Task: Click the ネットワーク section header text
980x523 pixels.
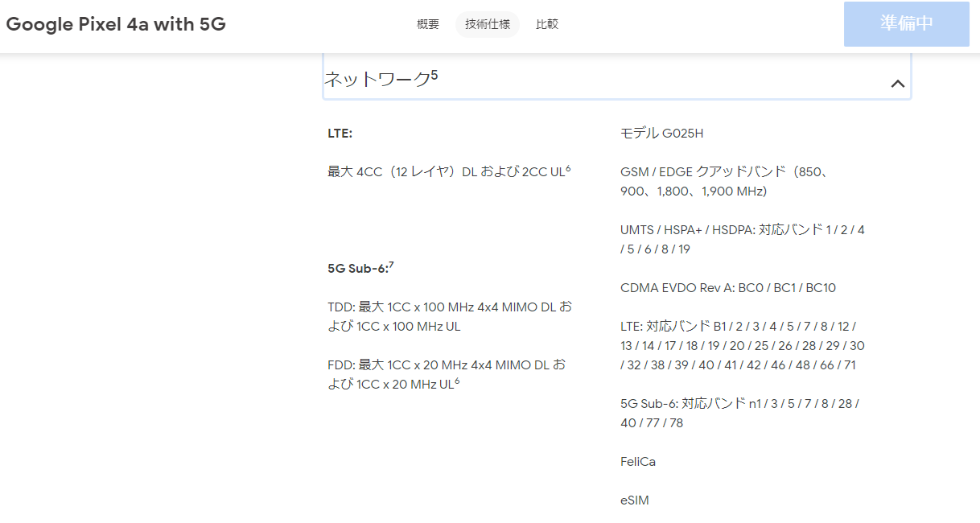Action: point(377,80)
